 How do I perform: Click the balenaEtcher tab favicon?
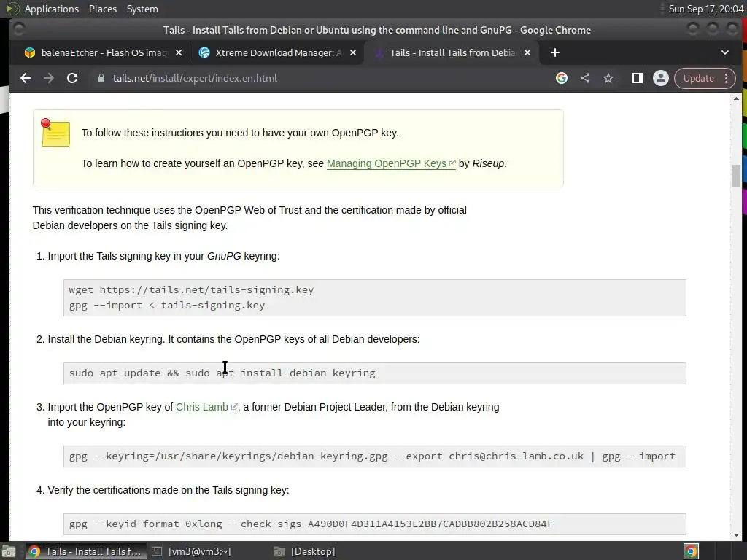[30, 52]
